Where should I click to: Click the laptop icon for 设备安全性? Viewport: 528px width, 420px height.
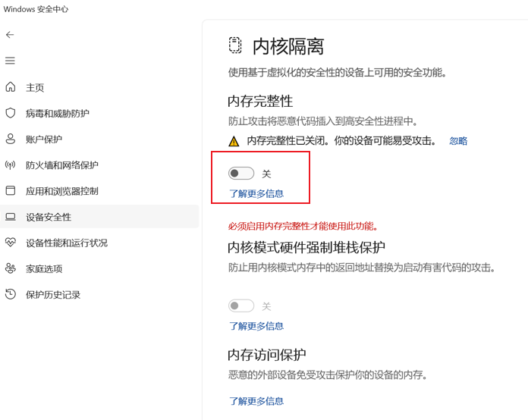(x=11, y=216)
